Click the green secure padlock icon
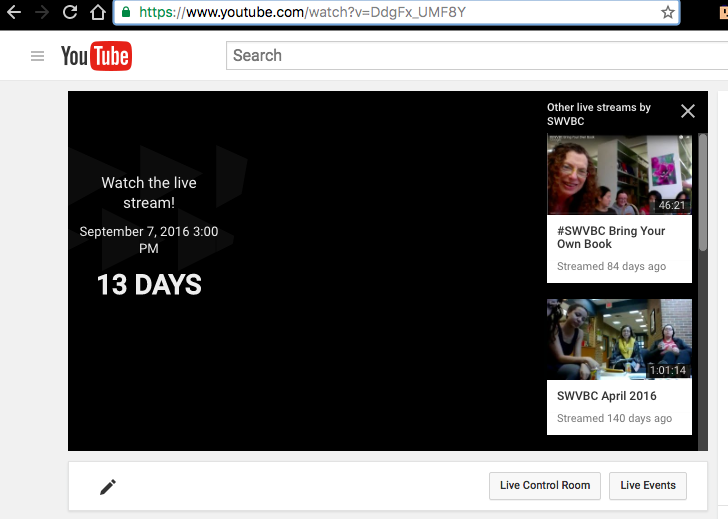 (x=125, y=12)
